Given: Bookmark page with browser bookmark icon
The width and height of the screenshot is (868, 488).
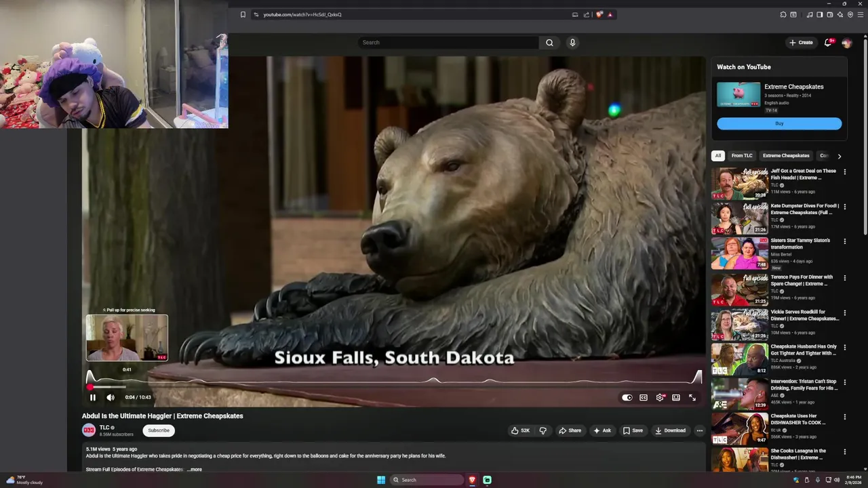Looking at the screenshot, I should [x=243, y=14].
